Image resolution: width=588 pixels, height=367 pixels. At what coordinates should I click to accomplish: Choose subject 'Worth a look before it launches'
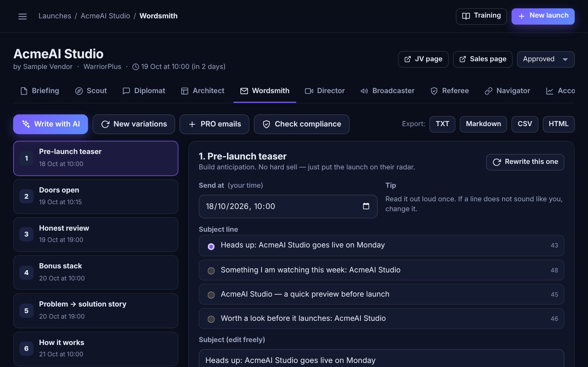coord(381,319)
